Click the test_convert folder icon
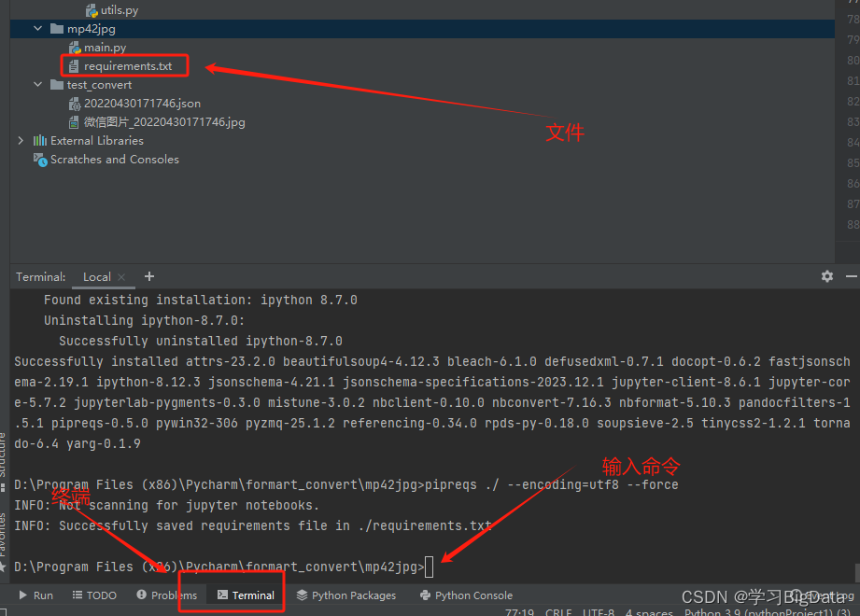860x616 pixels. coord(57,84)
